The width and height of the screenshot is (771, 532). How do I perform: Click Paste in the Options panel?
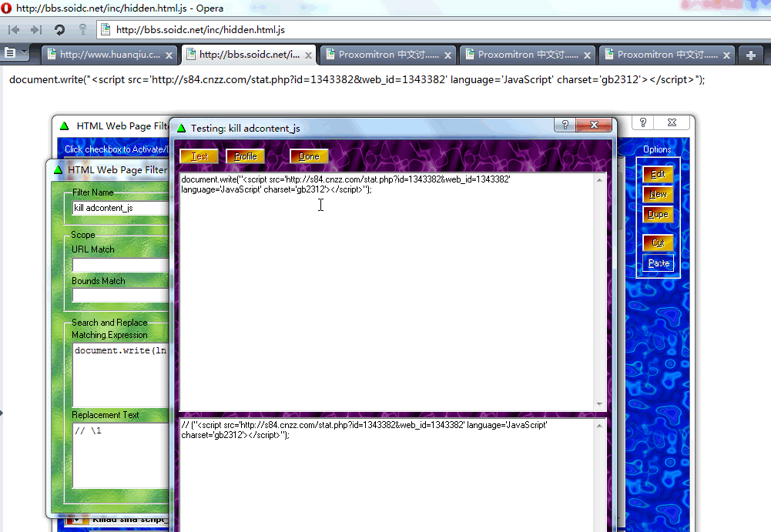coord(659,263)
